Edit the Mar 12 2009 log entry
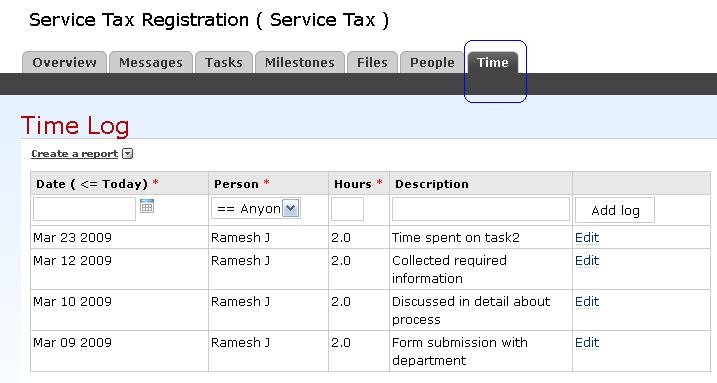 587,261
